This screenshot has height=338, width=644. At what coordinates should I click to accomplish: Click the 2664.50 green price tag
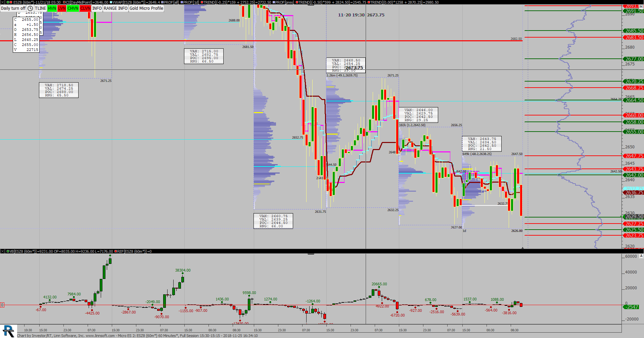pyautogui.click(x=633, y=100)
